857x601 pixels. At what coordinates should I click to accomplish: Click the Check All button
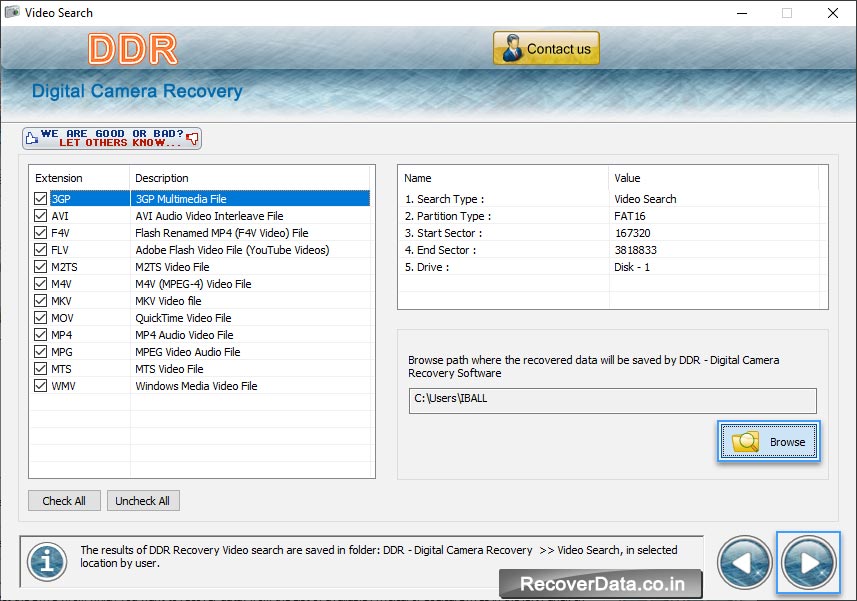[64, 500]
